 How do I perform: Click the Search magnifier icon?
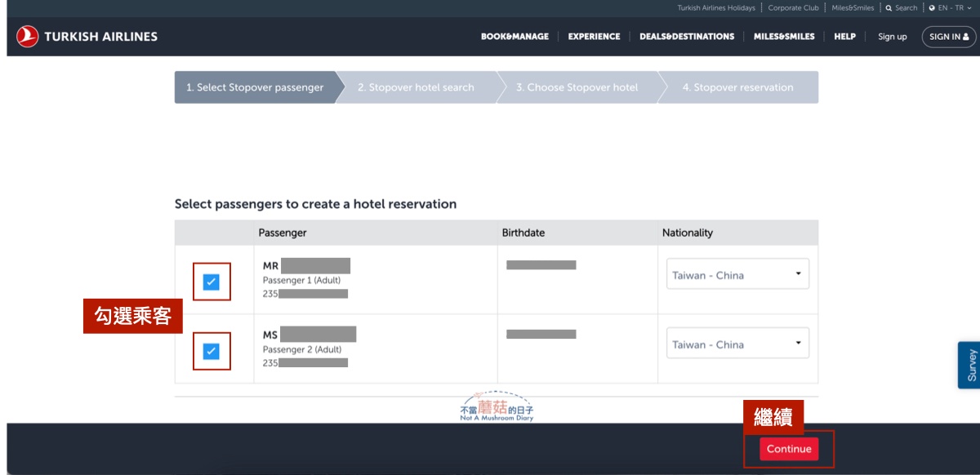click(889, 8)
